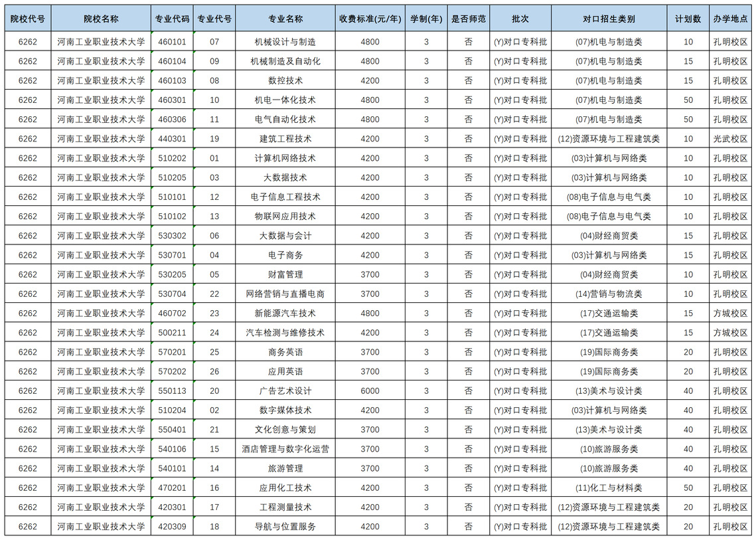Select the 光武校区 campus cell

point(730,139)
